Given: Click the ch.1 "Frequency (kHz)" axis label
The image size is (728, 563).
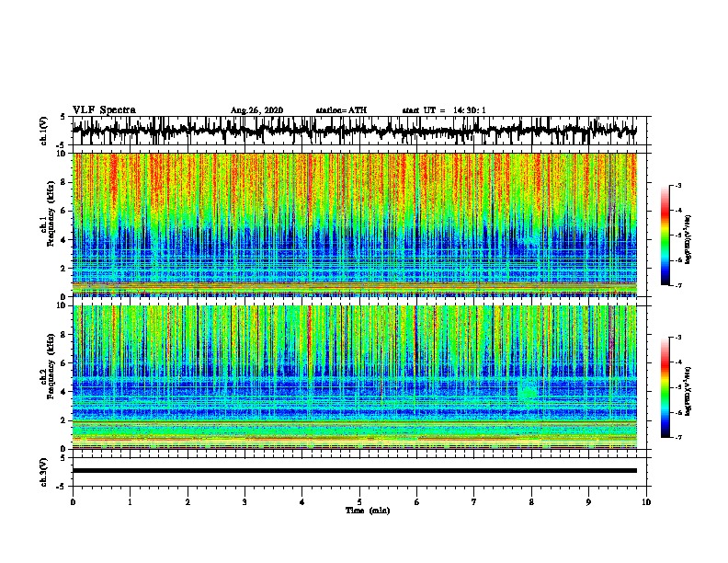Looking at the screenshot, I should point(51,214).
